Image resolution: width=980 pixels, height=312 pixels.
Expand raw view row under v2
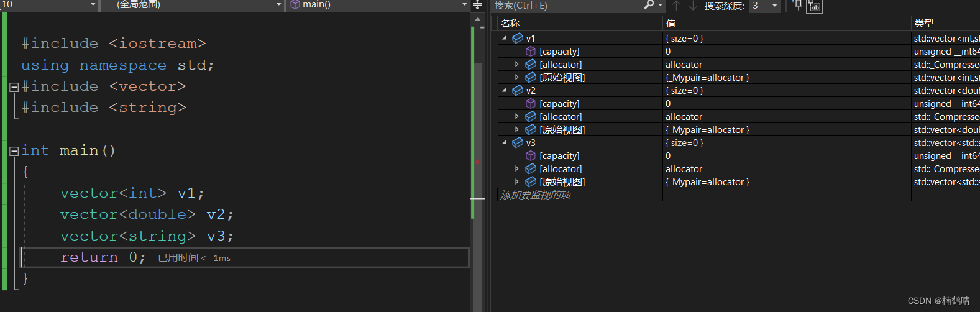[517, 129]
